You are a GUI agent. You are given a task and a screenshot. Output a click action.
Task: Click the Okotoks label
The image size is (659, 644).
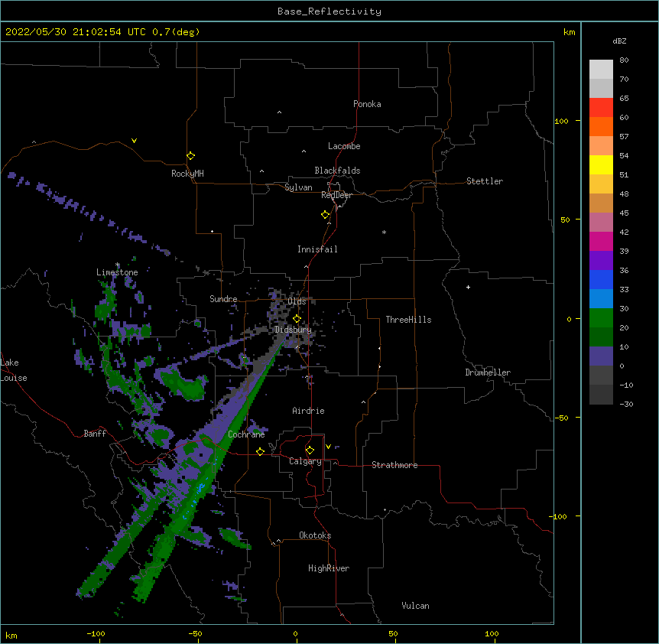[315, 535]
